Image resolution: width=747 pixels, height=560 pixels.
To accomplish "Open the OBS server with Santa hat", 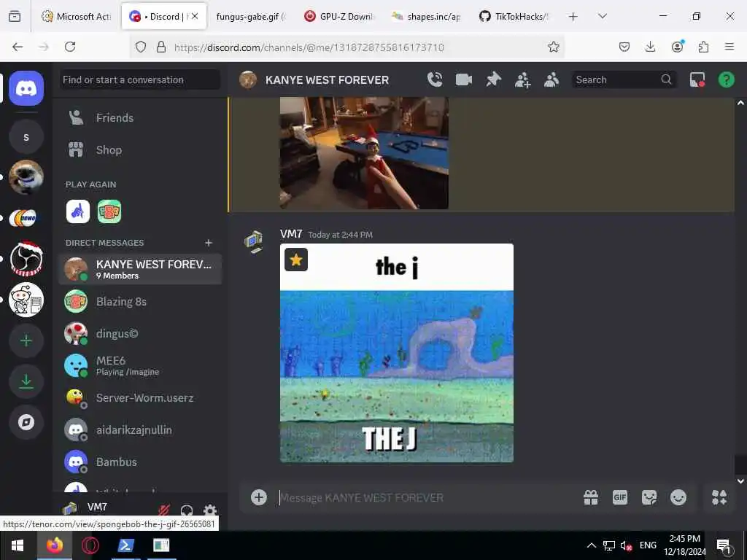I will click(26, 259).
